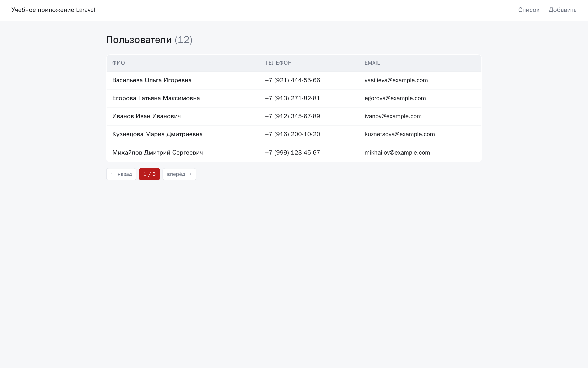Open the Список navigation link
The image size is (588, 368).
click(529, 10)
